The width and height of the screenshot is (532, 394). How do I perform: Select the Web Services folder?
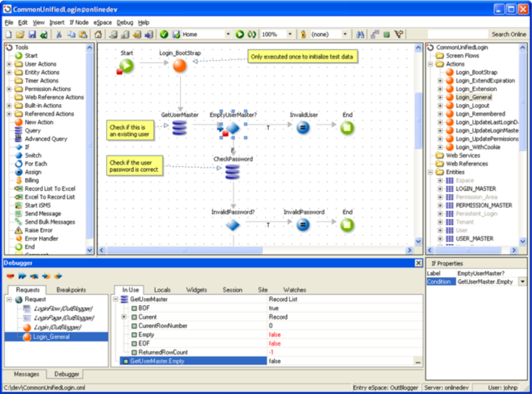(x=462, y=155)
